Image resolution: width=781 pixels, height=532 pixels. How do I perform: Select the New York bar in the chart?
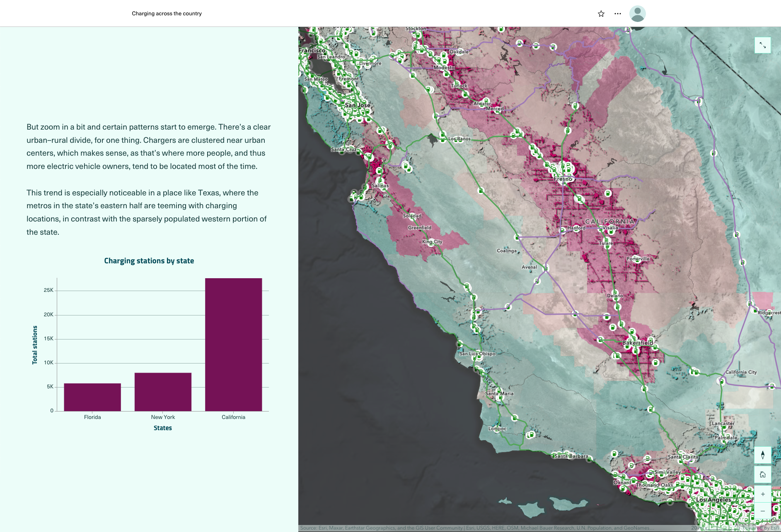163,392
